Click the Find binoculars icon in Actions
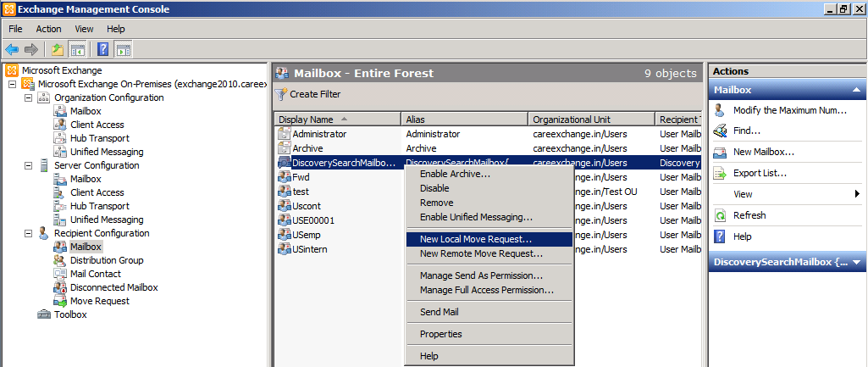 (720, 131)
